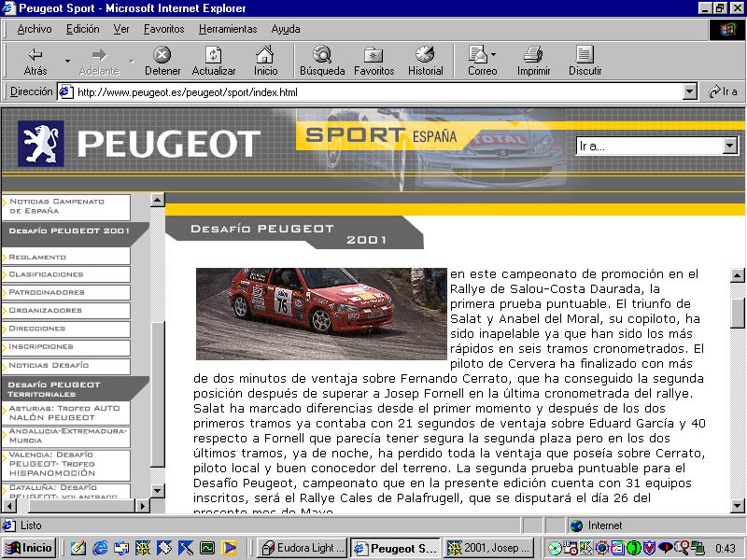Click the red rally car number 76 photo
This screenshot has height=560, width=747.
click(x=321, y=314)
